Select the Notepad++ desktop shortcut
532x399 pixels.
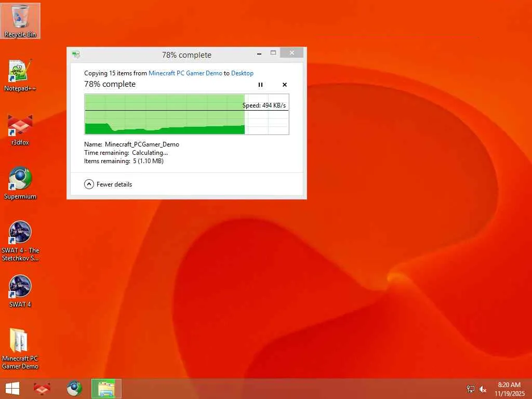(20, 75)
